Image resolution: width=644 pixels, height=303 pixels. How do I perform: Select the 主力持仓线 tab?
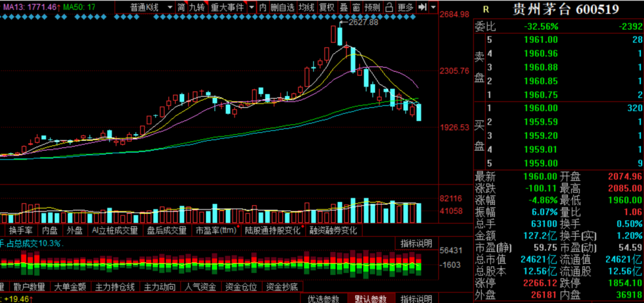coord(115,286)
